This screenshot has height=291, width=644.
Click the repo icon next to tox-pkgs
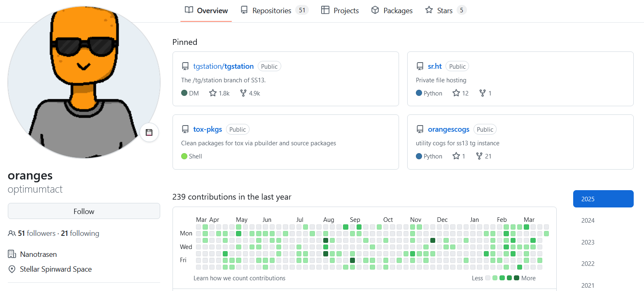[185, 129]
